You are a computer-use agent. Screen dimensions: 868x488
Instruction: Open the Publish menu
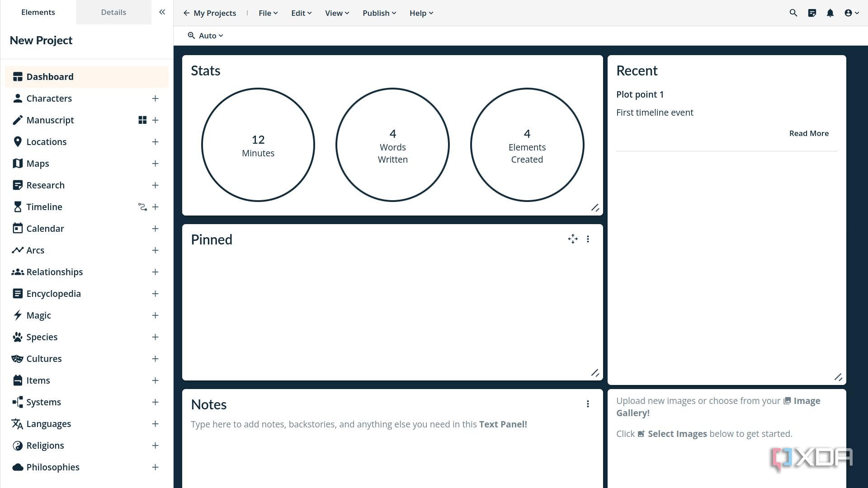(379, 13)
